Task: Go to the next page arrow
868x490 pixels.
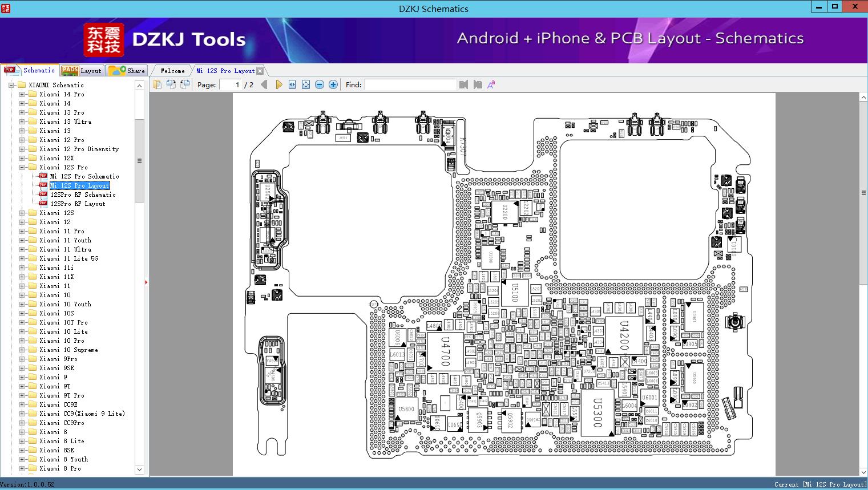Action: pyautogui.click(x=278, y=84)
